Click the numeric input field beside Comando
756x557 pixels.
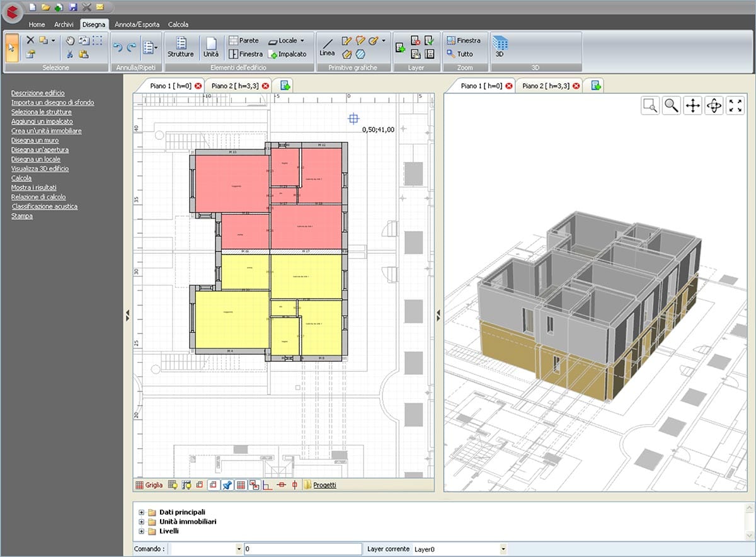[x=302, y=549]
